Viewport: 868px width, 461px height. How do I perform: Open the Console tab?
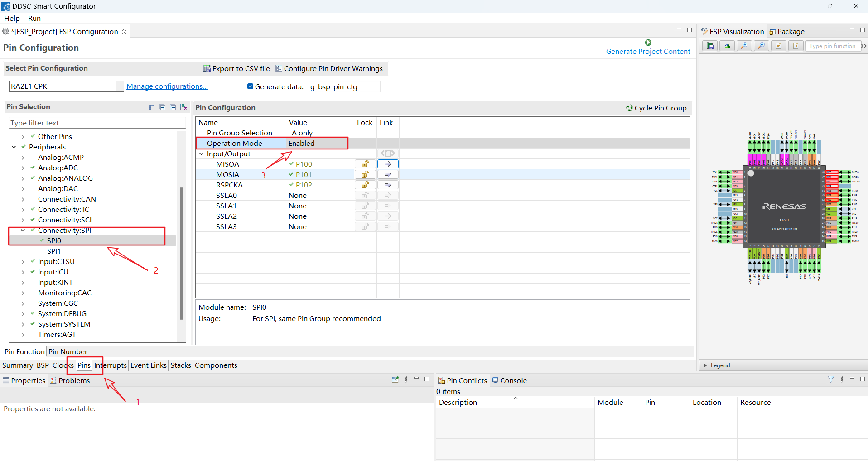click(x=510, y=381)
